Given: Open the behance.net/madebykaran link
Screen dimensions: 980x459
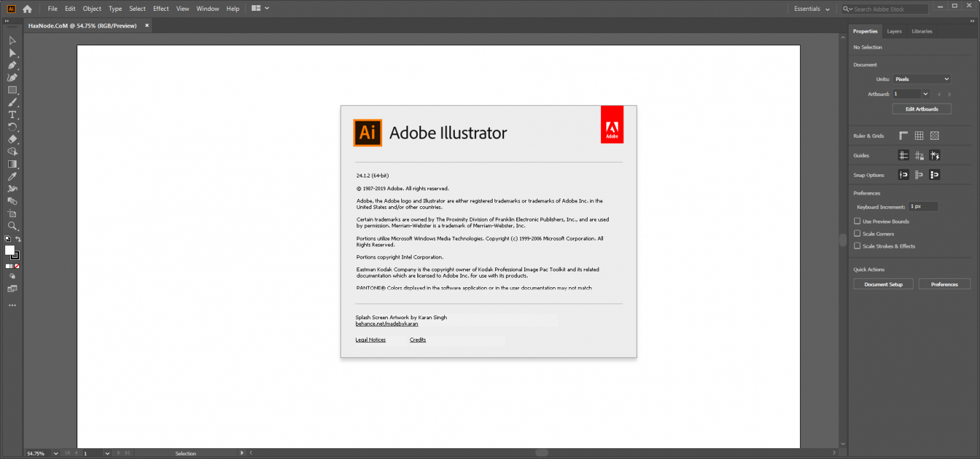Looking at the screenshot, I should pyautogui.click(x=387, y=324).
